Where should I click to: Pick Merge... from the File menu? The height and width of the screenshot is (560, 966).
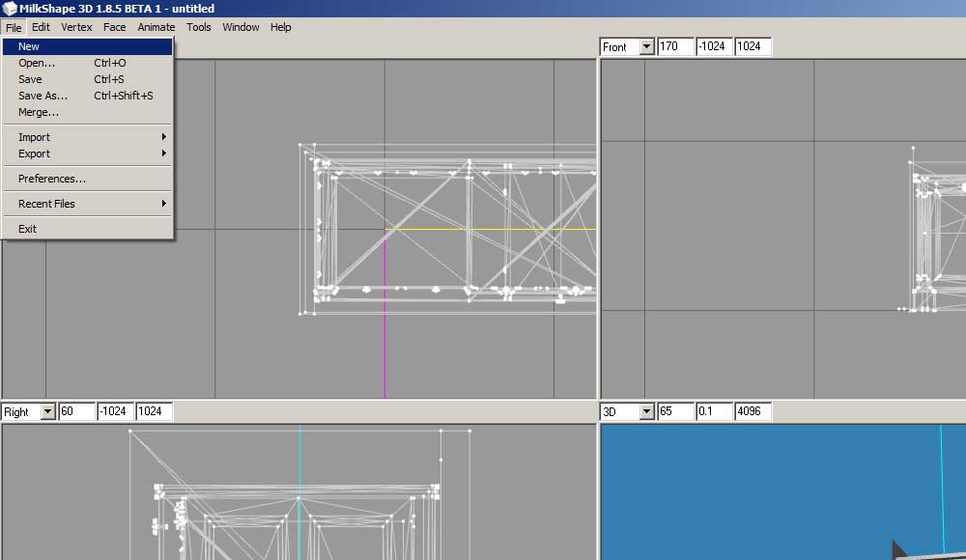pyautogui.click(x=39, y=112)
